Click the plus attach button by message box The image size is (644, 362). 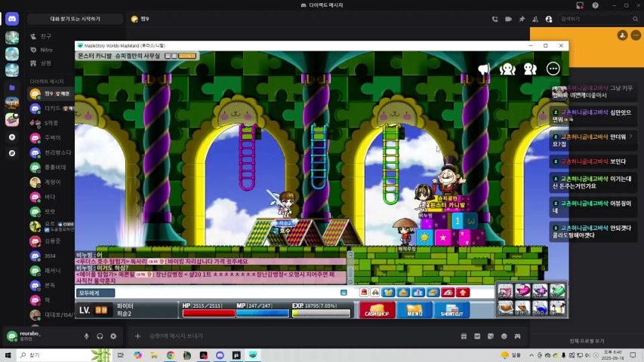pos(137,336)
